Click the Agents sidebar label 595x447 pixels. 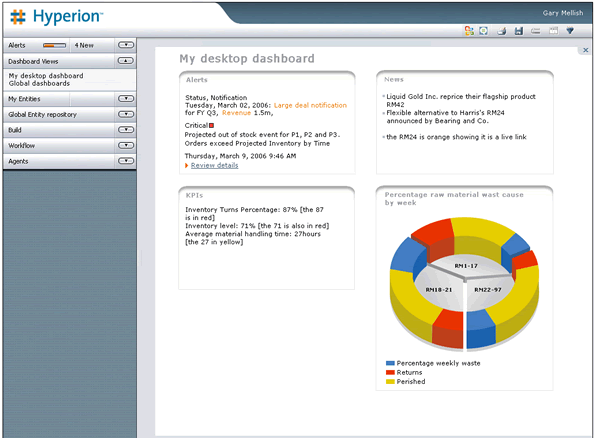click(x=18, y=161)
